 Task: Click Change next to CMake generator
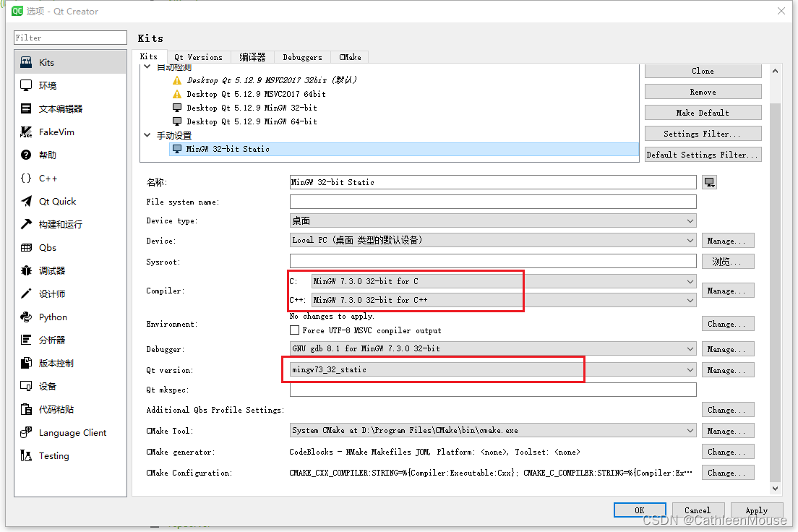click(x=728, y=452)
